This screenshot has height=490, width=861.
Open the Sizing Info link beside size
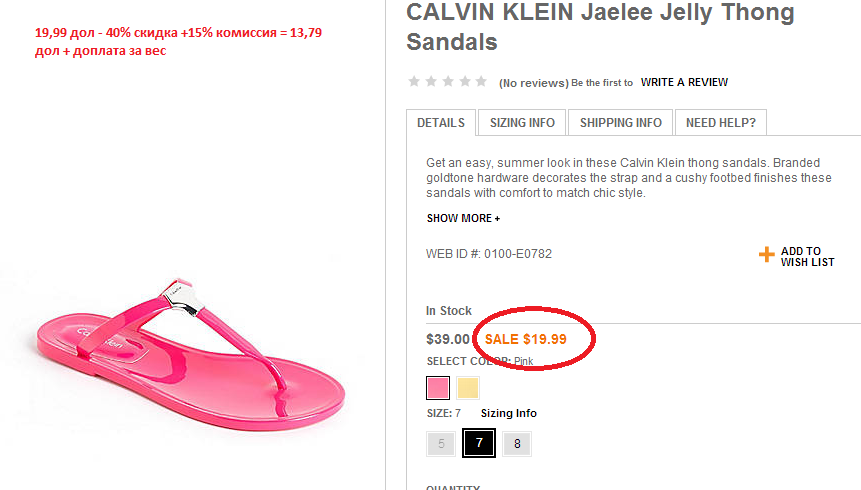(509, 413)
